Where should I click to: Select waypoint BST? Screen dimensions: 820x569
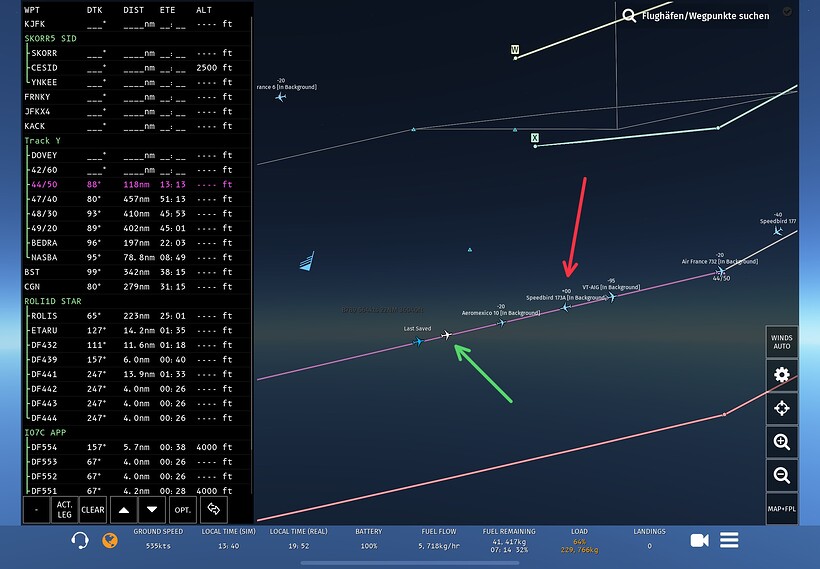click(x=137, y=272)
